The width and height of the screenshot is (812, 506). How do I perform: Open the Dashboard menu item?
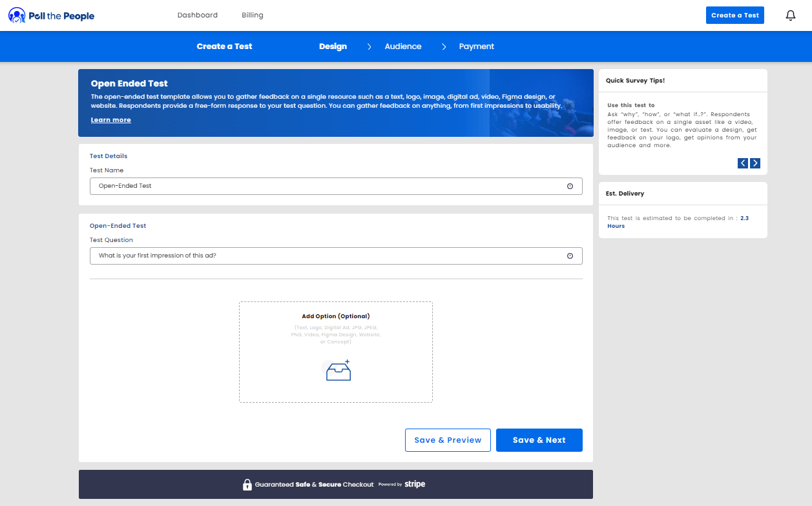198,14
